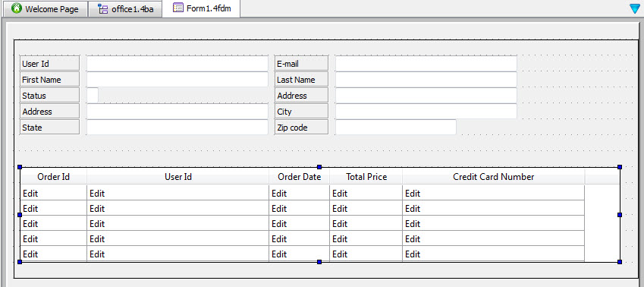Click the Address field below Status
The width and height of the screenshot is (644, 287).
[177, 112]
